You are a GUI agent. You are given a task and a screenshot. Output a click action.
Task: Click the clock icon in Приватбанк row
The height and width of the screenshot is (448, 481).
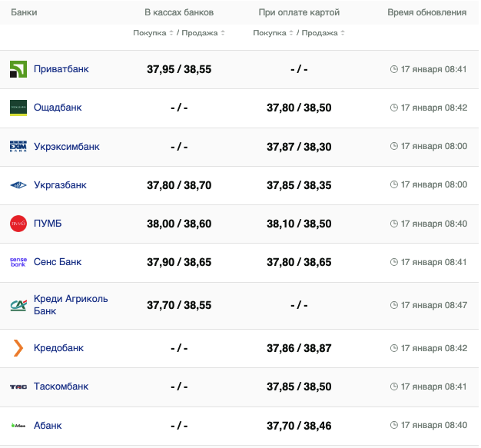click(394, 69)
